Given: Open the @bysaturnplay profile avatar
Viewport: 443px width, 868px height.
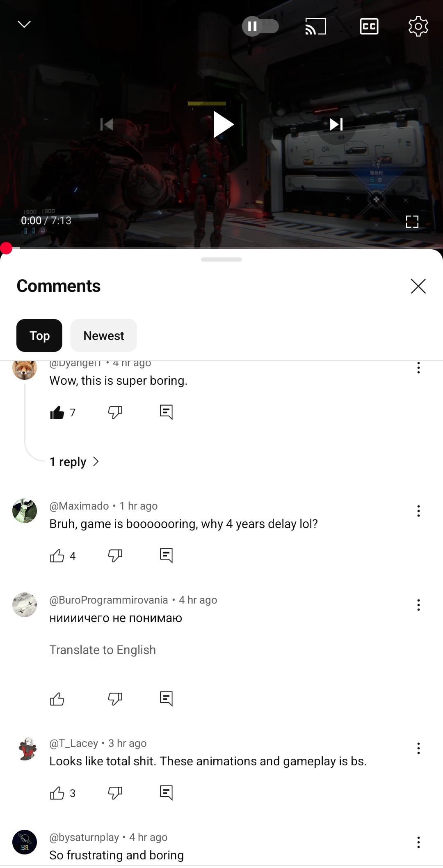Looking at the screenshot, I should 25,842.
